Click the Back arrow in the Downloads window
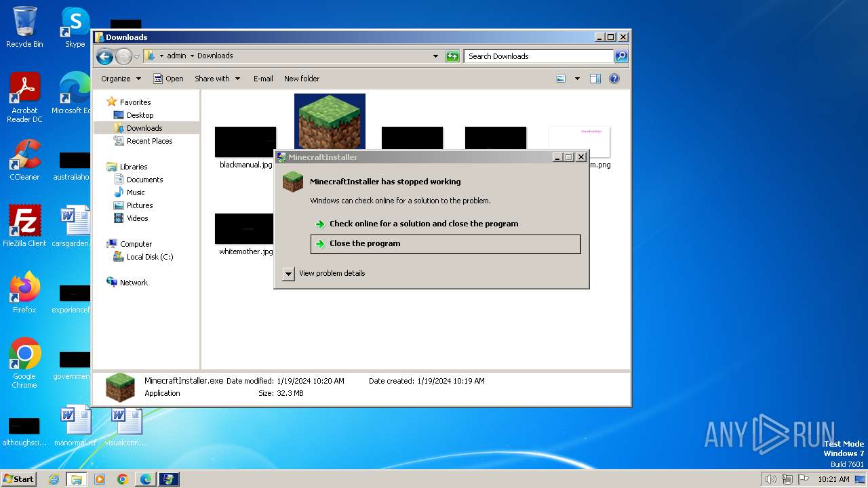Viewport: 868px width, 488px height. (104, 56)
